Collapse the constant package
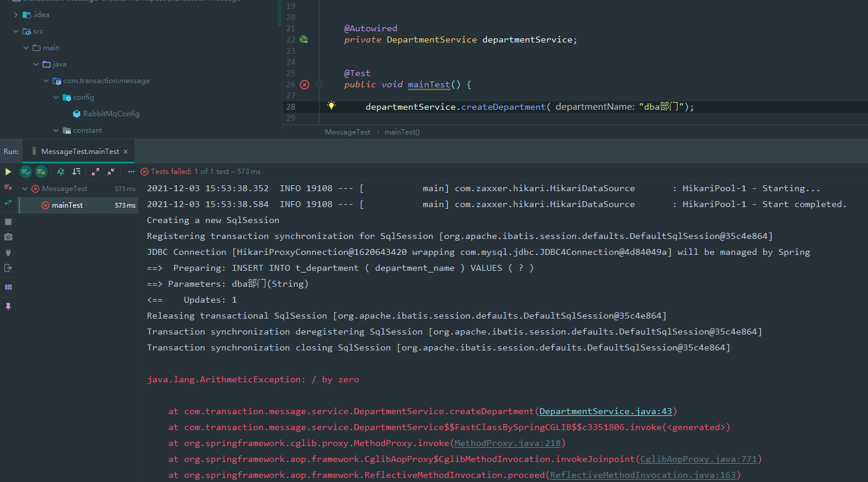 pos(56,130)
